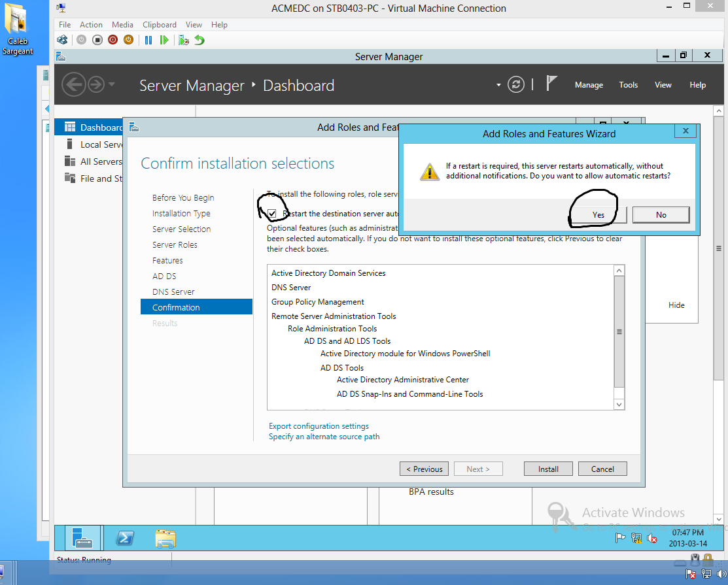Open the Manage menu
The height and width of the screenshot is (585, 728).
(589, 85)
